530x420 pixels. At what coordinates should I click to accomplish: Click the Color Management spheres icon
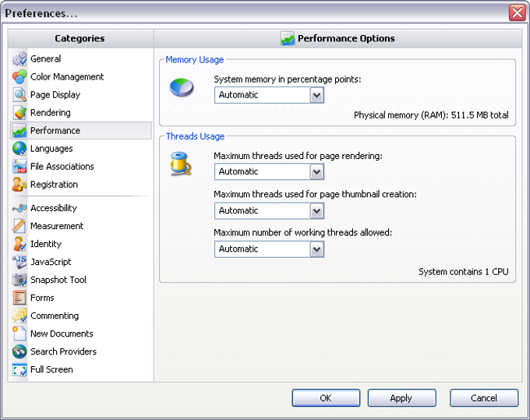pyautogui.click(x=19, y=76)
